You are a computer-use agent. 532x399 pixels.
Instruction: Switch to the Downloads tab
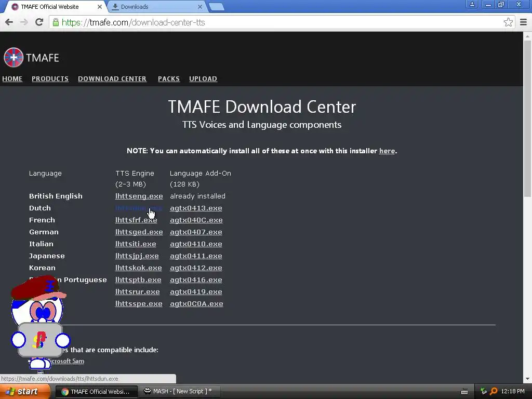coord(157,7)
